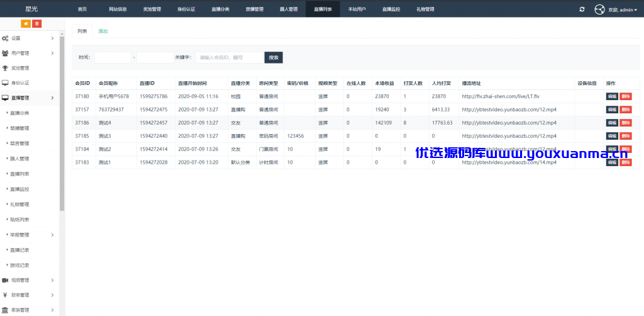
Task: Click the 搜索 search button
Action: click(274, 57)
